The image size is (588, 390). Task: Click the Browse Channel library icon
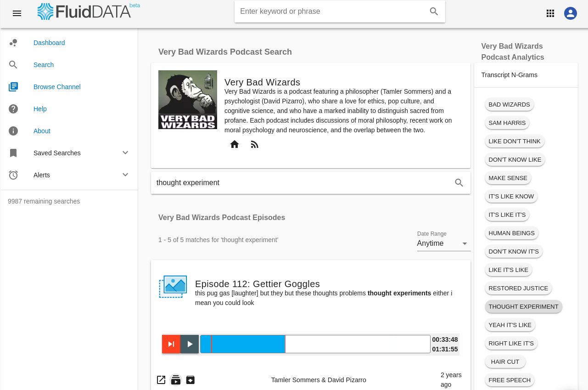click(13, 87)
